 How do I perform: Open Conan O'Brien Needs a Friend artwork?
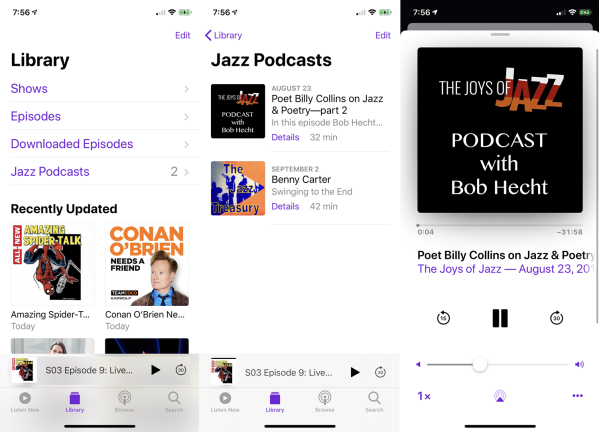[147, 264]
